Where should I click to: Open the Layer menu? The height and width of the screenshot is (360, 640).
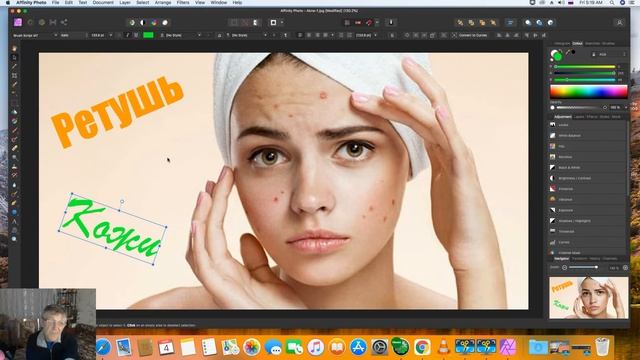pyautogui.click(x=125, y=2)
